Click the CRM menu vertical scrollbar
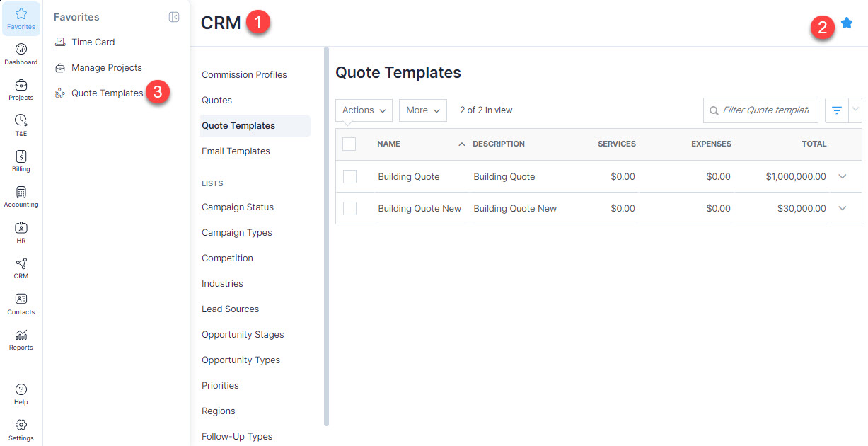 [x=326, y=236]
